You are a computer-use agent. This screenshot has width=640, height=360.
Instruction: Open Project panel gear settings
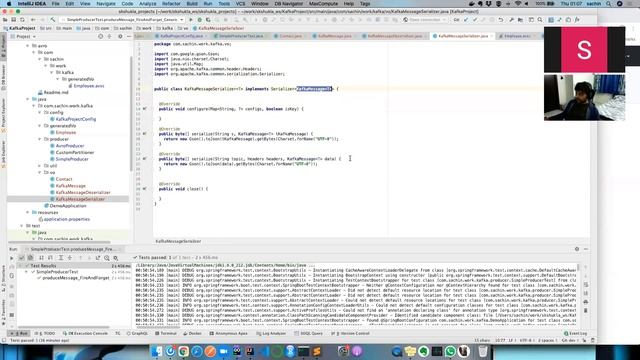click(120, 36)
